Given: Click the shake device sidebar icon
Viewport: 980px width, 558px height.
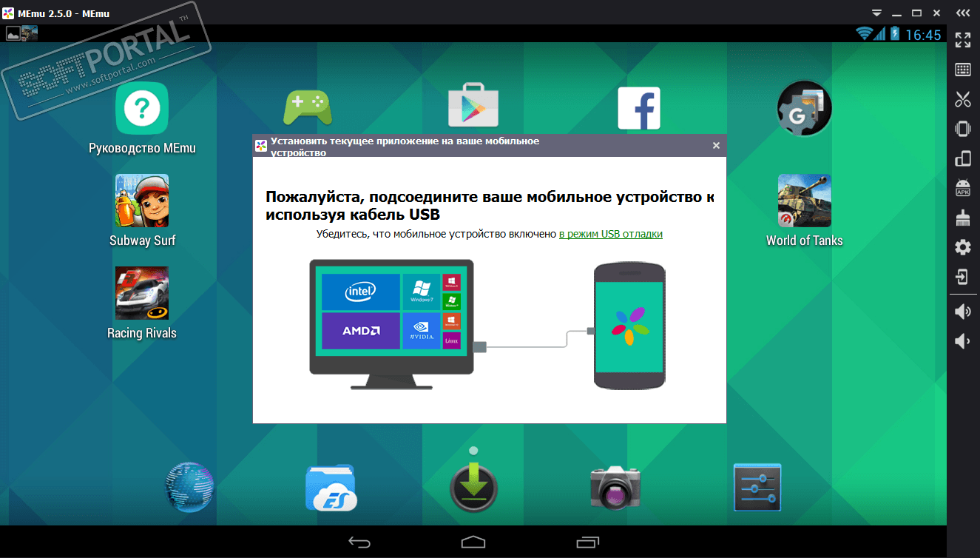Looking at the screenshot, I should coord(963,129).
